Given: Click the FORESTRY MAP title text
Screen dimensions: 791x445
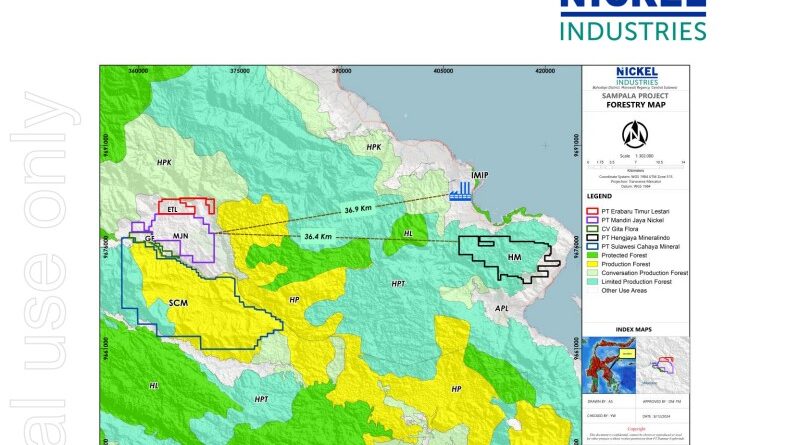Looking at the screenshot, I should [636, 105].
